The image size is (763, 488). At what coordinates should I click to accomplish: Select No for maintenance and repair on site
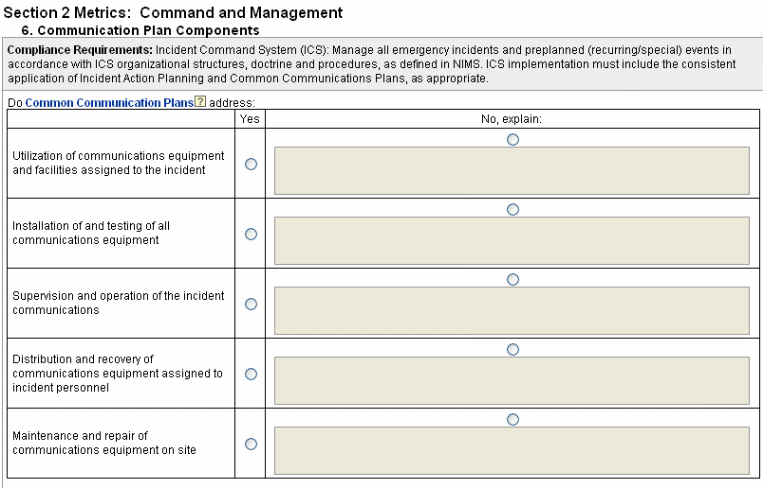513,420
